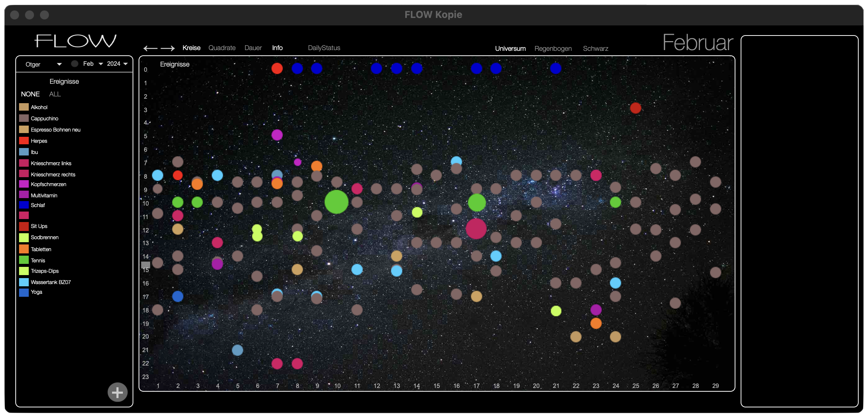Click the Wassertank BZ07 color swatch

(24, 282)
